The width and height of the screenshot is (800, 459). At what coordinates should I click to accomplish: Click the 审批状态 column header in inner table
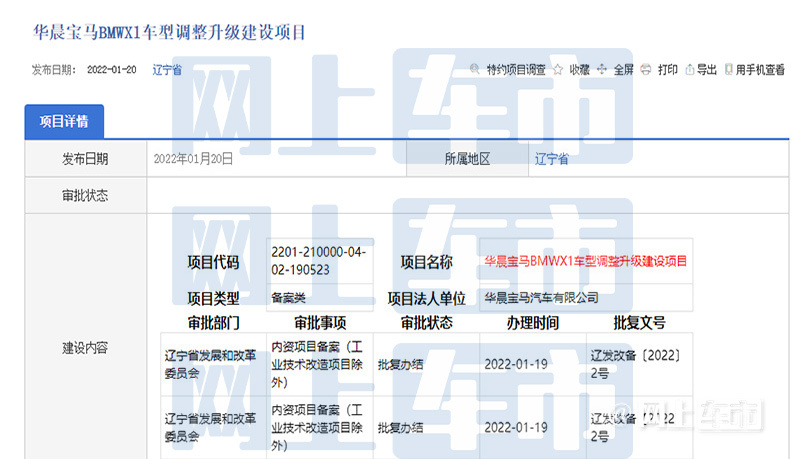click(x=427, y=322)
